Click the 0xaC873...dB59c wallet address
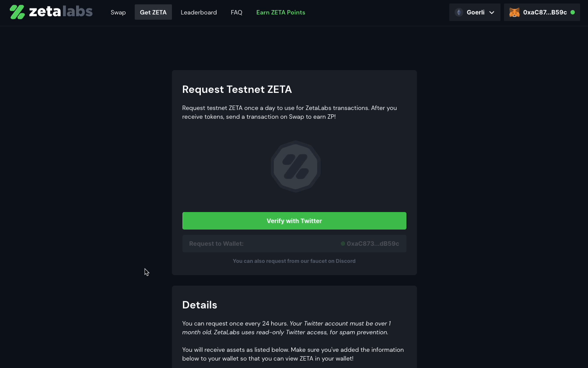Screen dimensions: 588x368 point(373,244)
